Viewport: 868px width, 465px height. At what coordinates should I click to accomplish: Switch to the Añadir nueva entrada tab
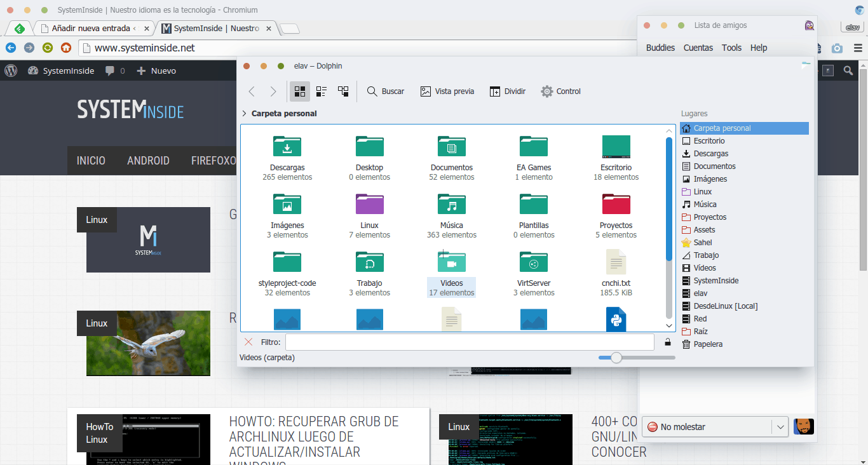pyautogui.click(x=94, y=29)
